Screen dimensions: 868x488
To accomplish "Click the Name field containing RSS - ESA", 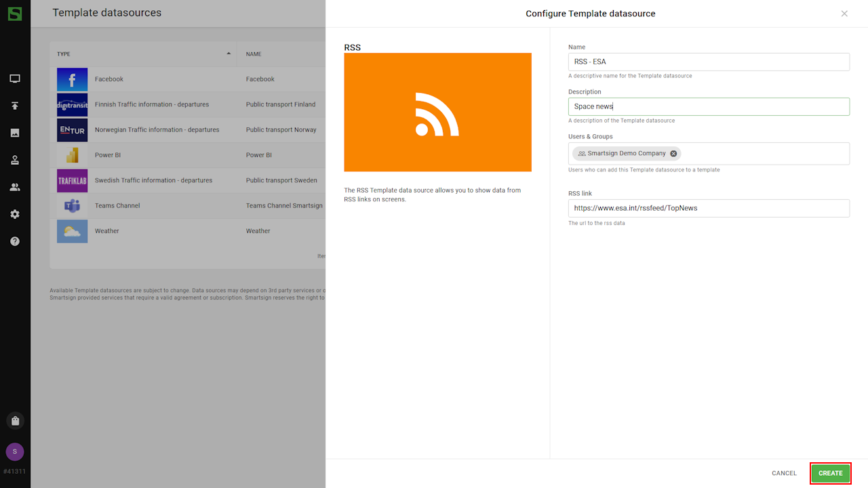I will 709,62.
